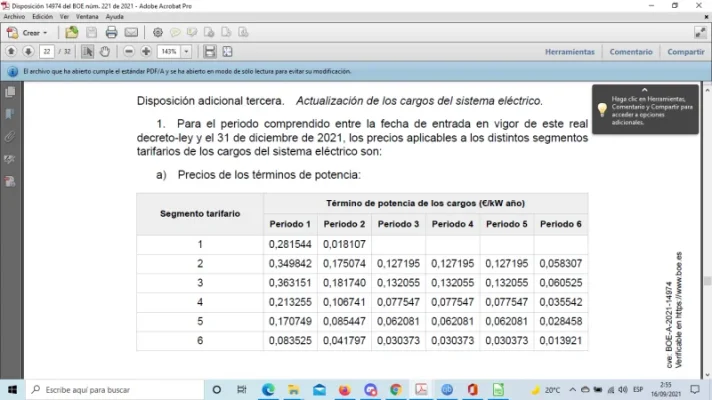
Task: Open the page thumbnails sidebar panel
Action: coord(10,92)
